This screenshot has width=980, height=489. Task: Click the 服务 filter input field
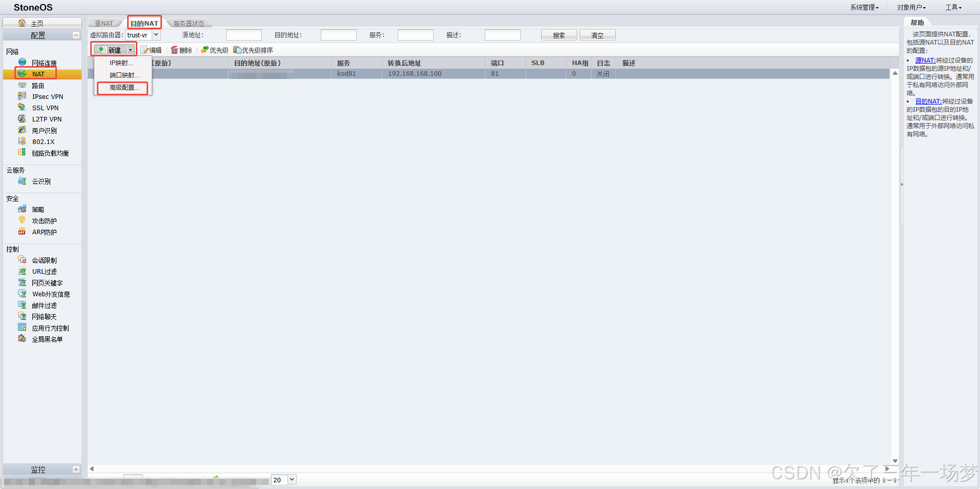[415, 35]
